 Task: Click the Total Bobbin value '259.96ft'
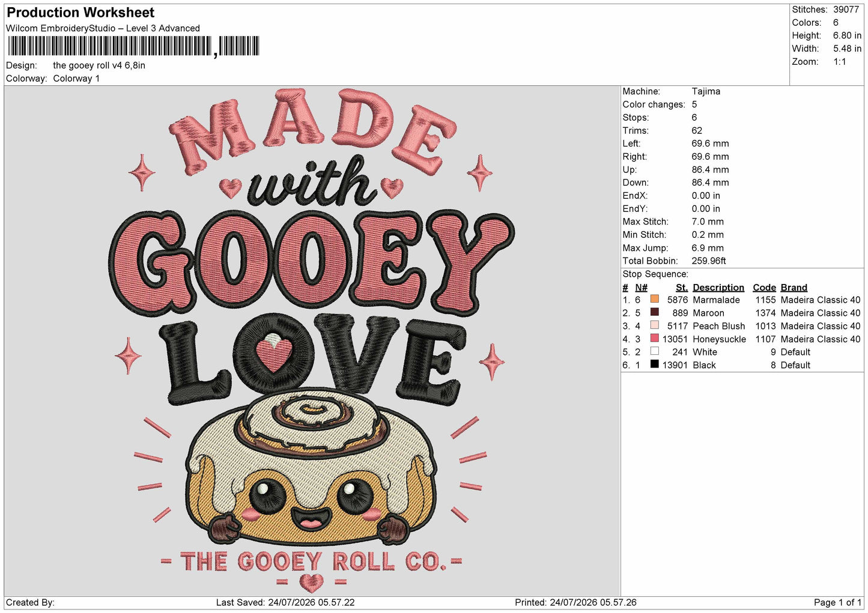(x=709, y=261)
